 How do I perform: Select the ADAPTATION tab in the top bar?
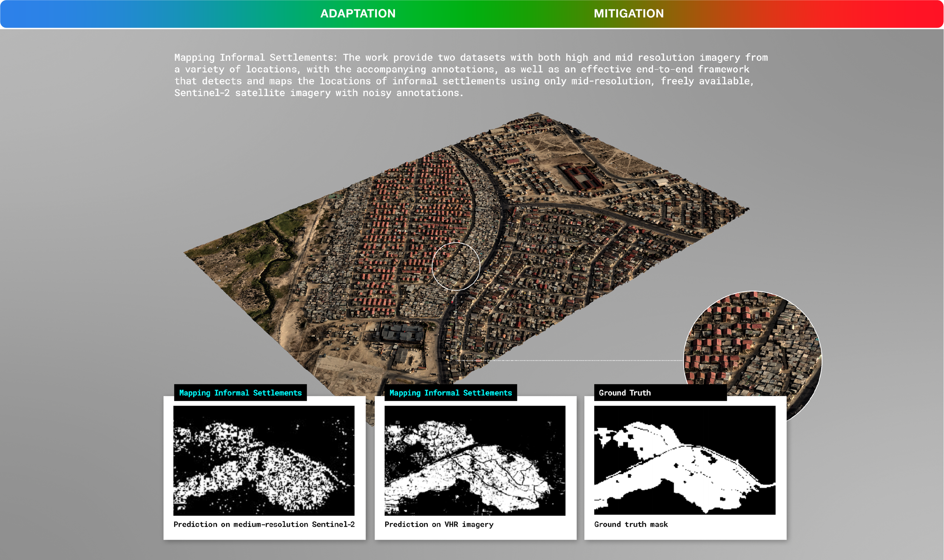[x=358, y=14]
